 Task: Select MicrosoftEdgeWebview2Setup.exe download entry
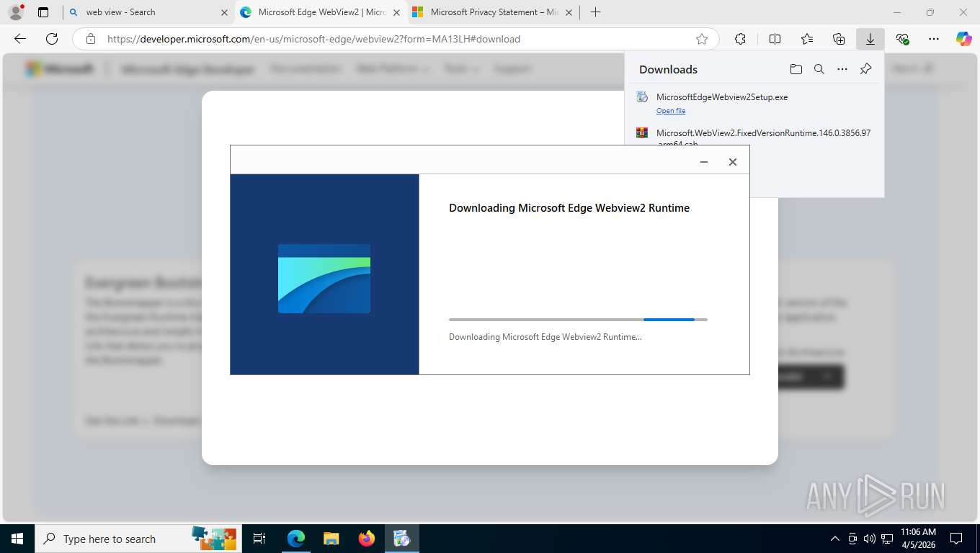click(x=754, y=103)
